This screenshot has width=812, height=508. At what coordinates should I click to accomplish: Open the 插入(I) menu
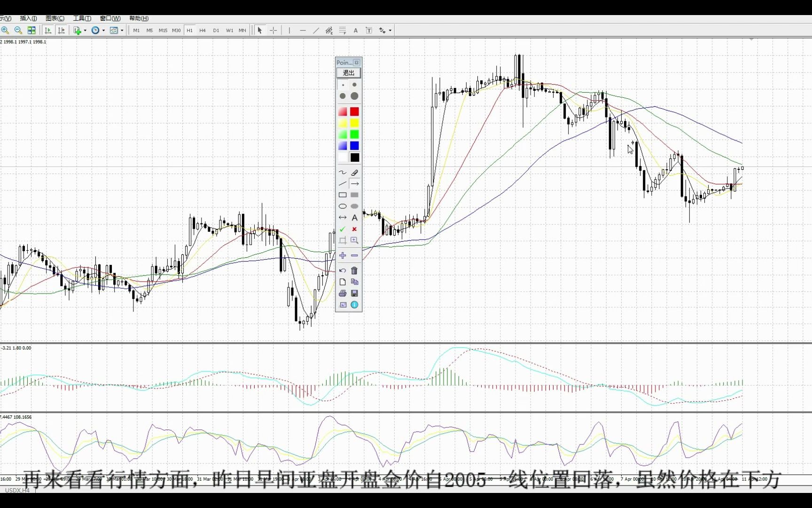(29, 18)
